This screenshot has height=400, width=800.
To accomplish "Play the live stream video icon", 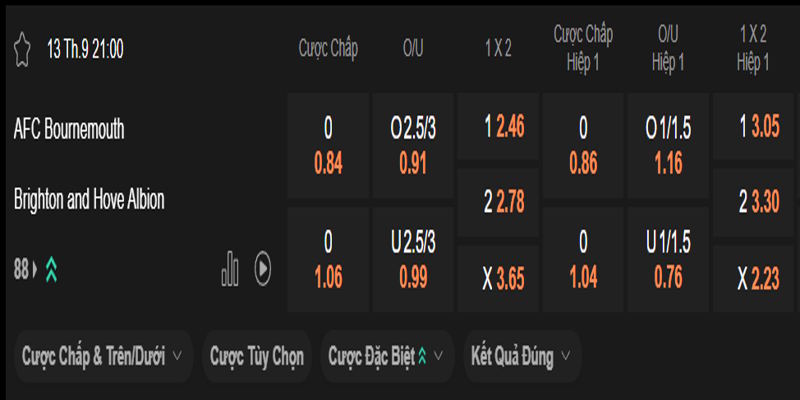I will click(x=262, y=268).
